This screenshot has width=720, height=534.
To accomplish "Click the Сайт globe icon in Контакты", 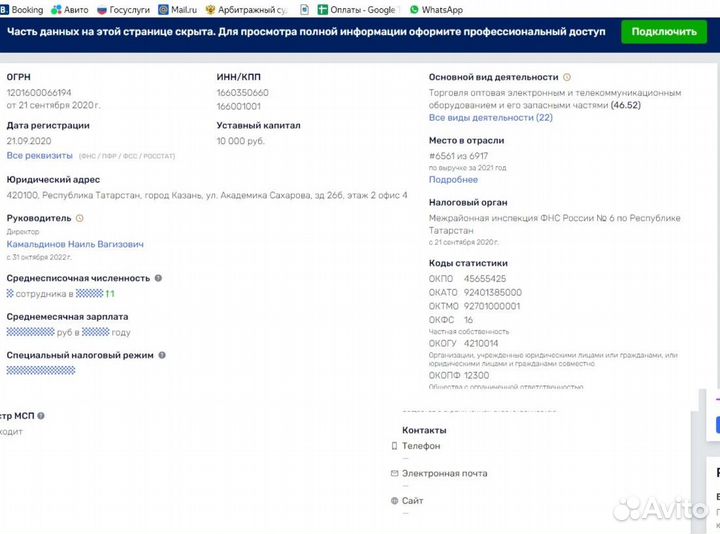I will 394,501.
